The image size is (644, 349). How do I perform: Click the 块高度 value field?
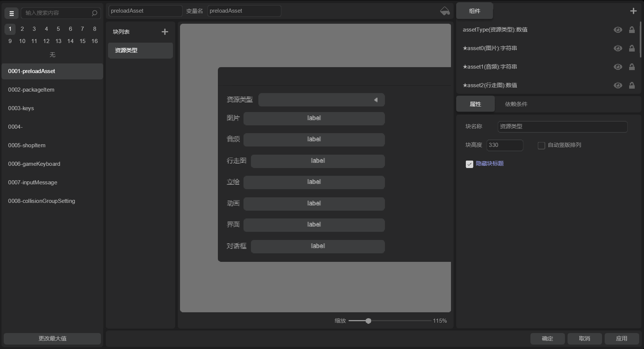[505, 145]
